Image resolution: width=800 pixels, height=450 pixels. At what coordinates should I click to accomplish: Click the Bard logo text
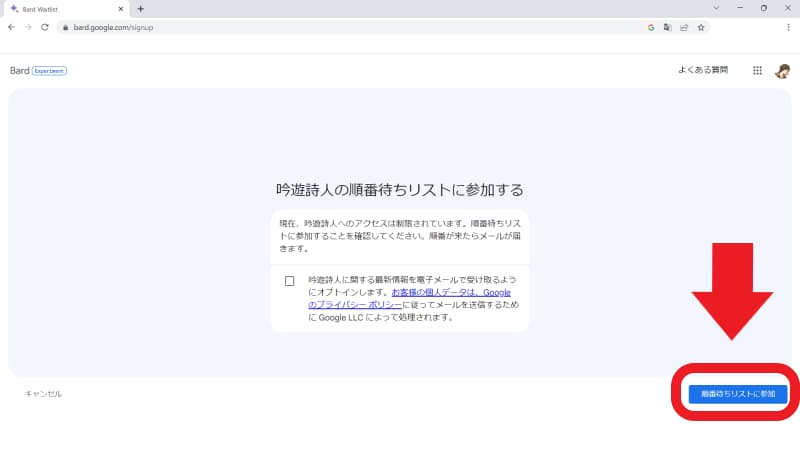click(x=20, y=70)
